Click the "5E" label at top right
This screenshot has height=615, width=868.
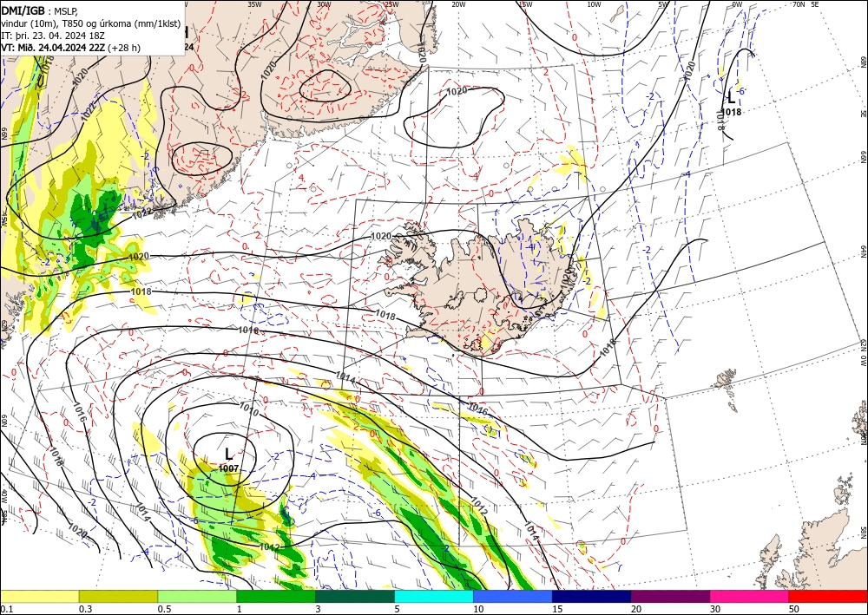point(815,4)
